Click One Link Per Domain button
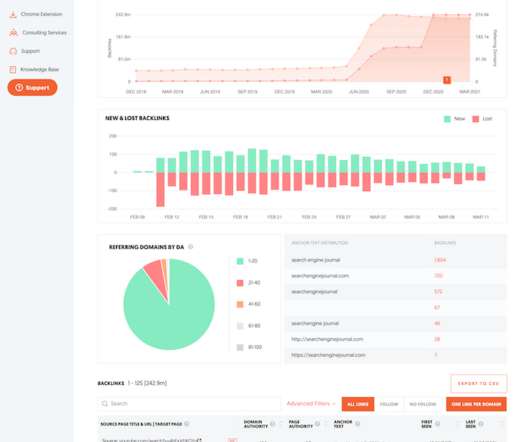531x442 pixels. (x=476, y=404)
